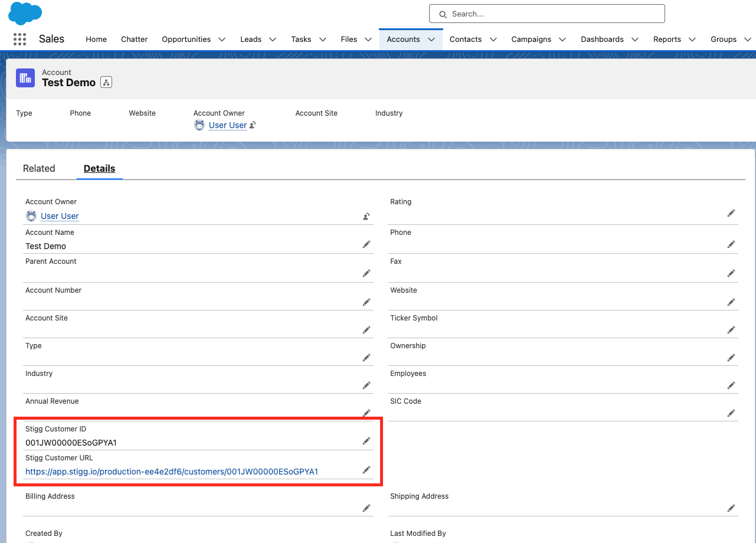
Task: Expand the Accounts nav dropdown arrow
Action: [431, 40]
